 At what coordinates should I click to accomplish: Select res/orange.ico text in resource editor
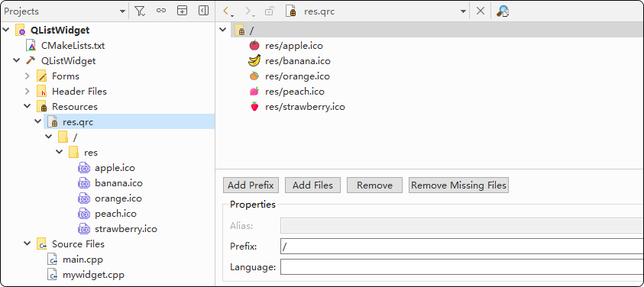(x=297, y=76)
